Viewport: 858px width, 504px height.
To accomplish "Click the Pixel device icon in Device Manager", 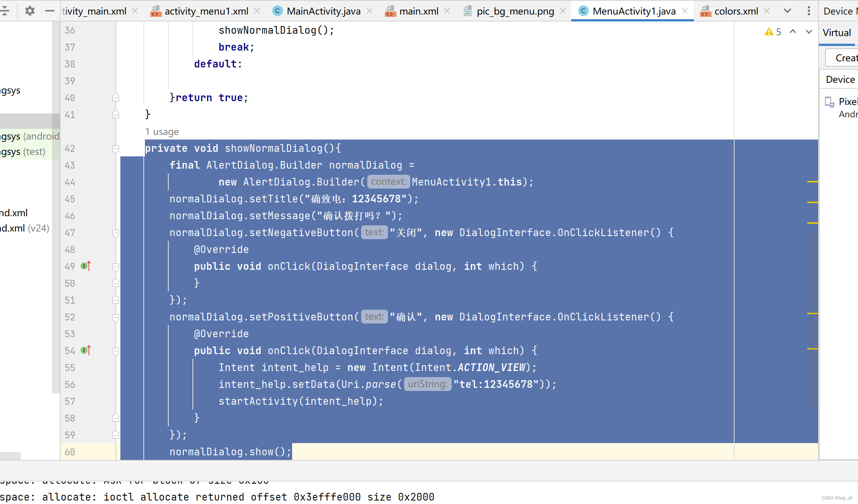I will (x=829, y=101).
